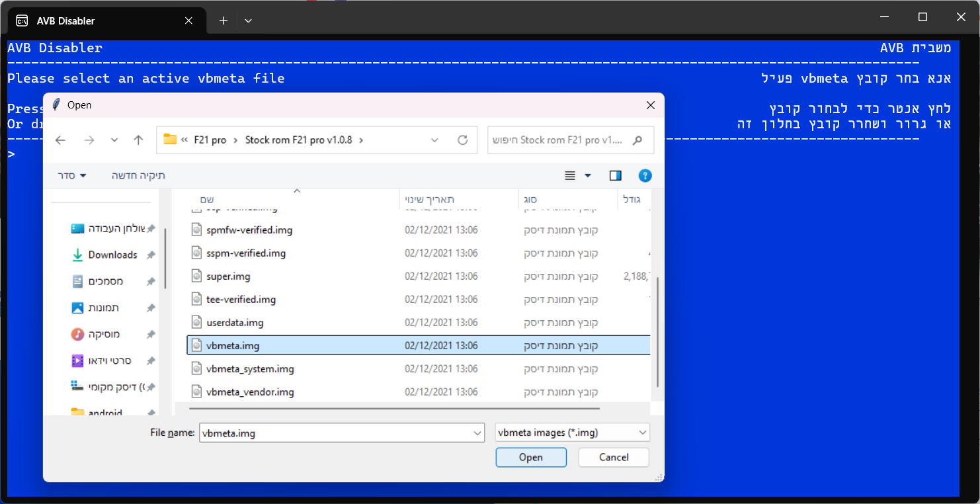Click the Back arrow in Open dialog

pyautogui.click(x=60, y=140)
